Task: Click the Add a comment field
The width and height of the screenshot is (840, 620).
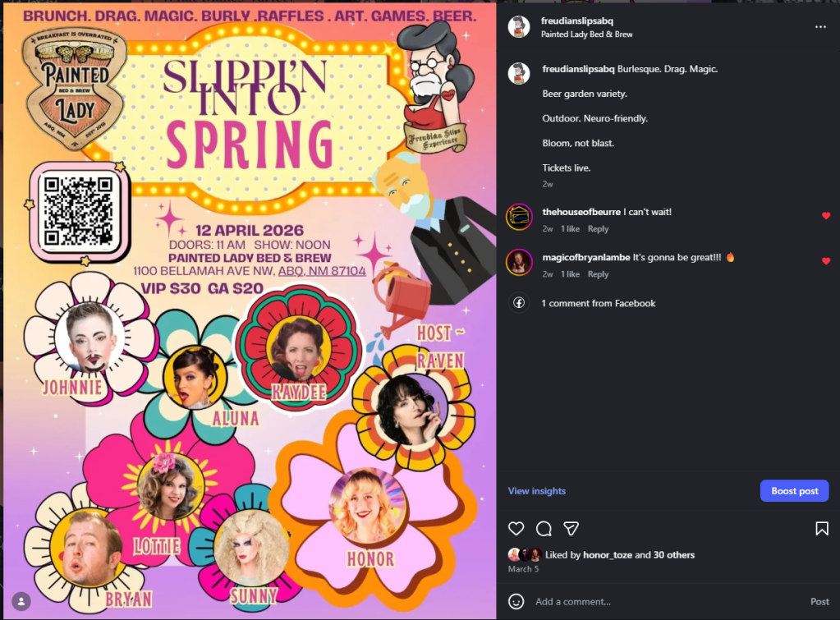Action: click(x=616, y=601)
